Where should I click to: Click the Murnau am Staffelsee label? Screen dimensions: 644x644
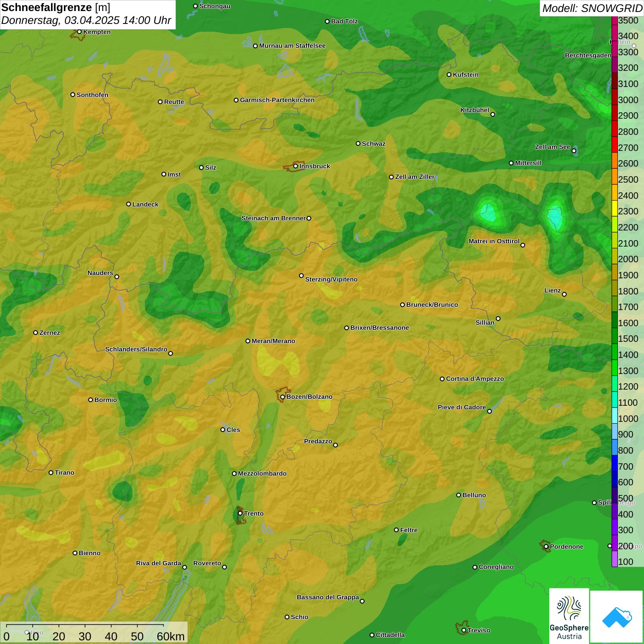click(292, 46)
